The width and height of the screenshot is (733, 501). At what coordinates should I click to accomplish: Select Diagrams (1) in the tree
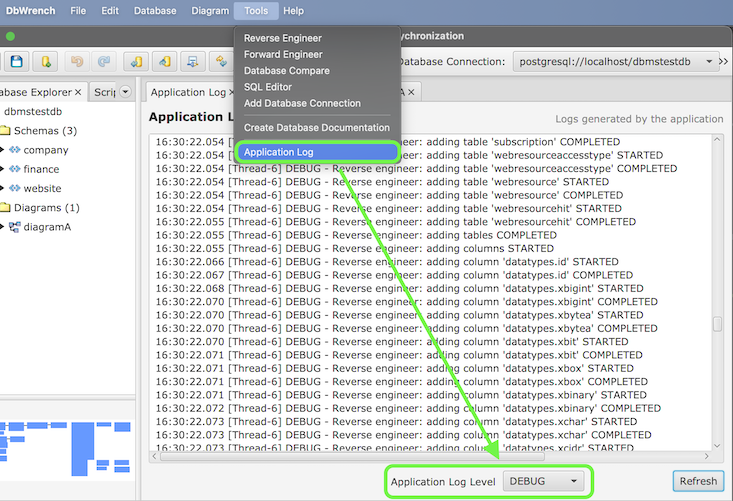click(47, 208)
